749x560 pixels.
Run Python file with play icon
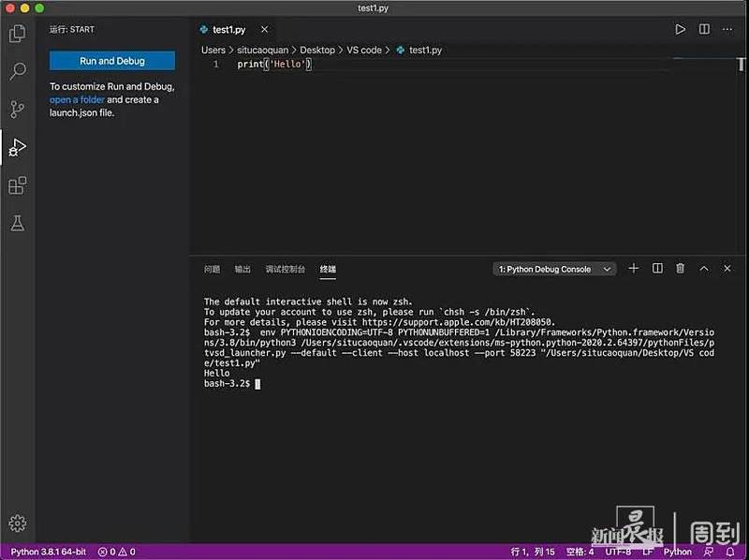681,30
